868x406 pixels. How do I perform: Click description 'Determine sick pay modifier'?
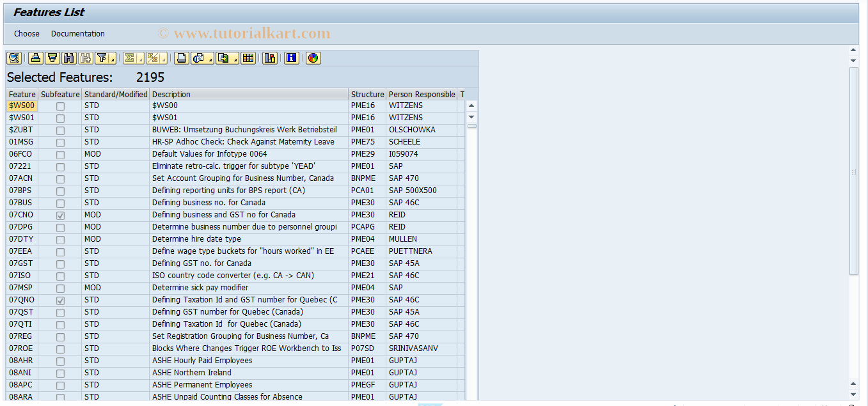(x=200, y=288)
